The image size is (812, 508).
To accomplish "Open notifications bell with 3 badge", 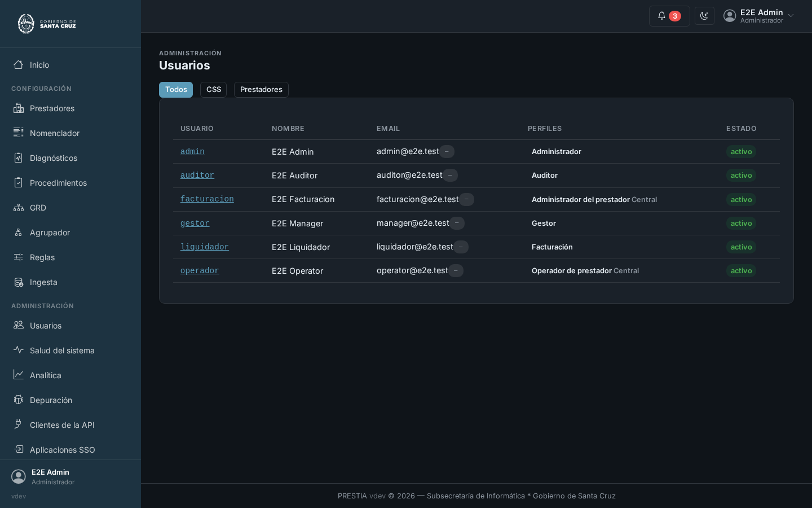I will coord(669,16).
